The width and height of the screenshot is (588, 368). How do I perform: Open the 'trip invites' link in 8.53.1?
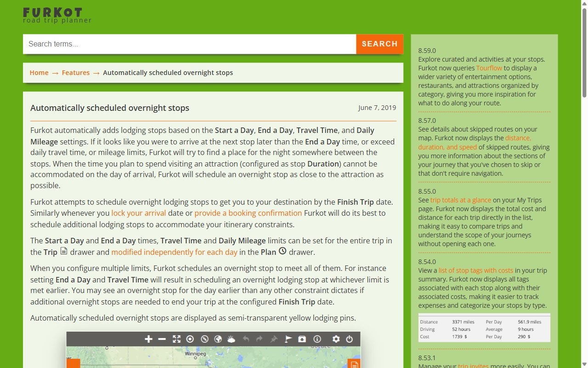(473, 366)
